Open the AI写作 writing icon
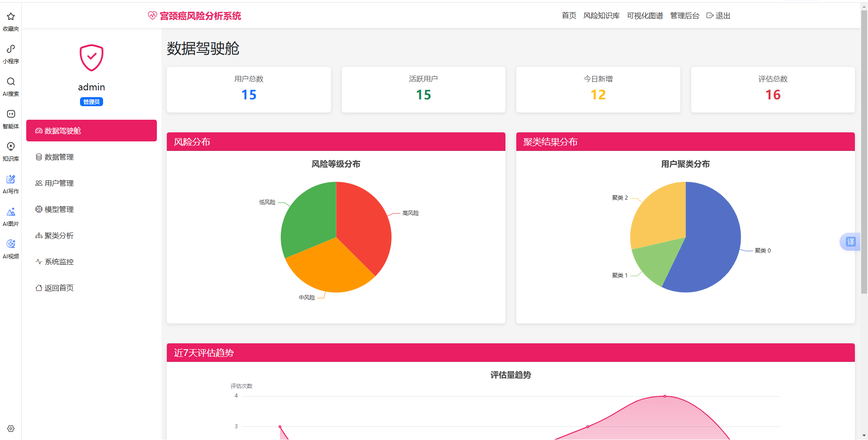 tap(11, 179)
